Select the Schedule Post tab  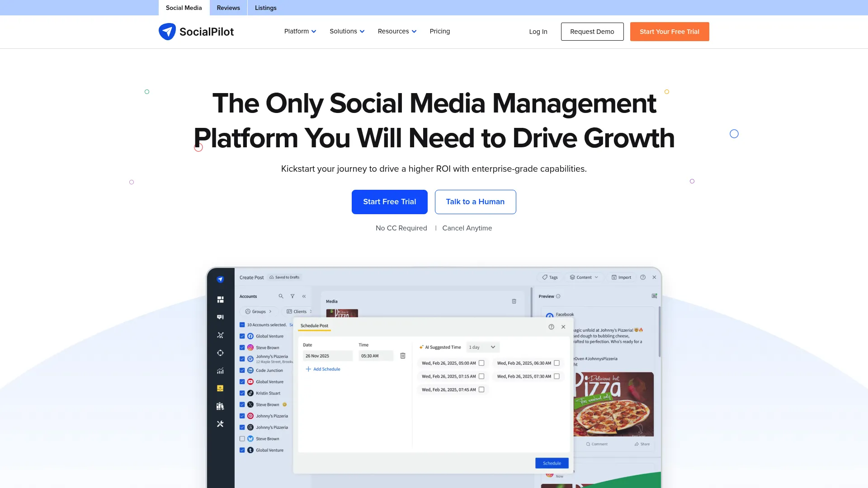315,326
